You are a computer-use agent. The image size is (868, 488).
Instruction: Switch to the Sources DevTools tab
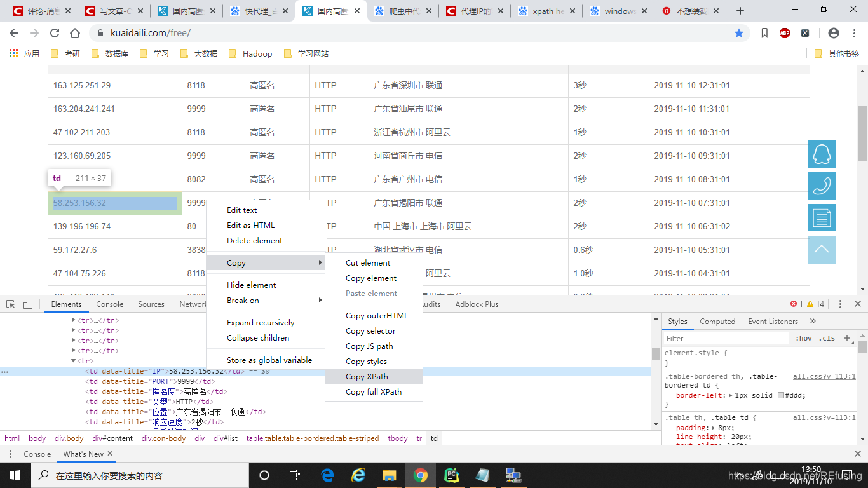coord(151,304)
